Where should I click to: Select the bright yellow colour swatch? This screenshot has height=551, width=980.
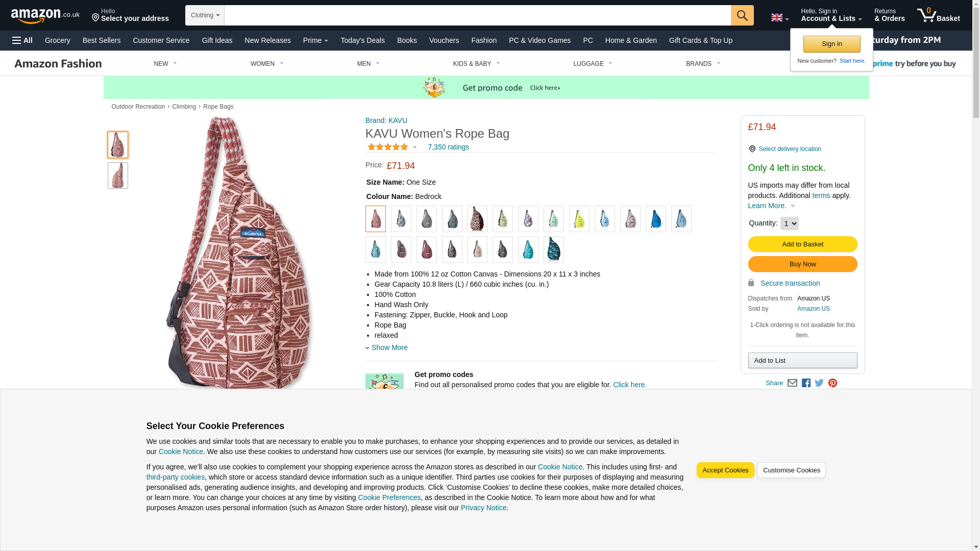pos(579,219)
